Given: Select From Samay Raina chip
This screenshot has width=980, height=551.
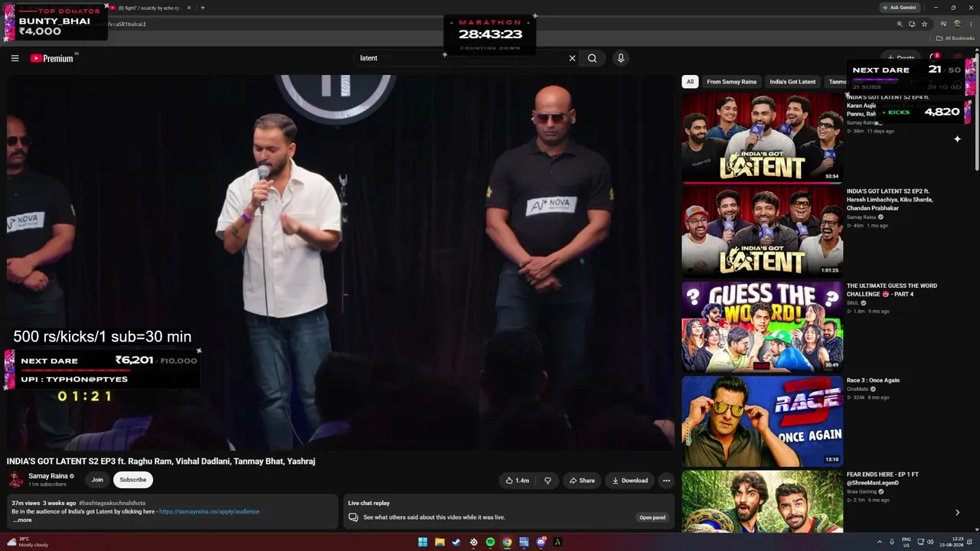Looking at the screenshot, I should pos(731,82).
